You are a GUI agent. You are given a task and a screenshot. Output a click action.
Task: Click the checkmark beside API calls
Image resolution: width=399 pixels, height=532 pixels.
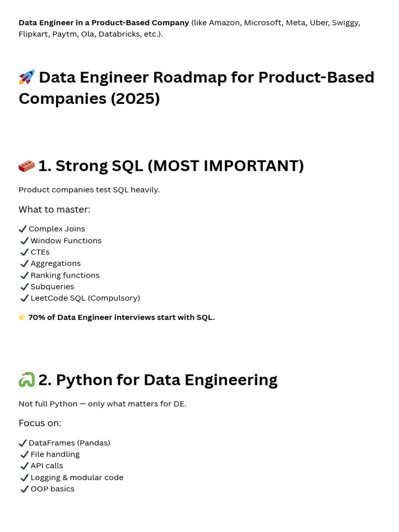pos(24,466)
